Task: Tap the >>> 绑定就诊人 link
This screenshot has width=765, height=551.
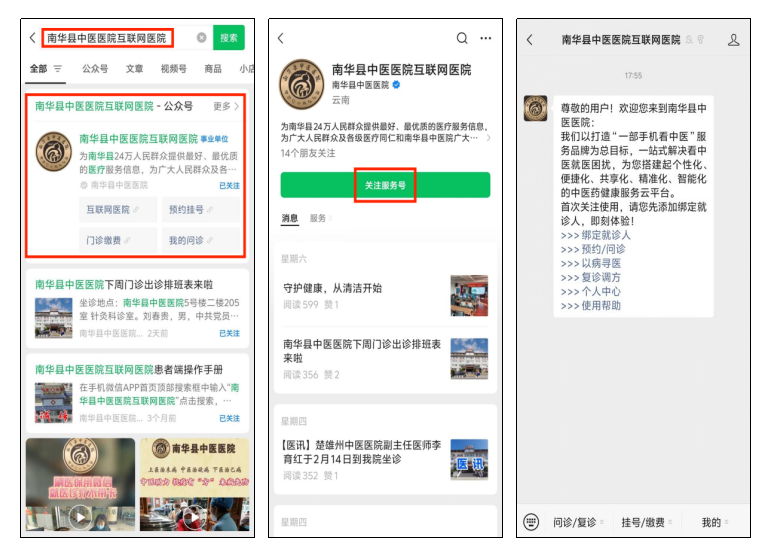Action: coord(595,235)
